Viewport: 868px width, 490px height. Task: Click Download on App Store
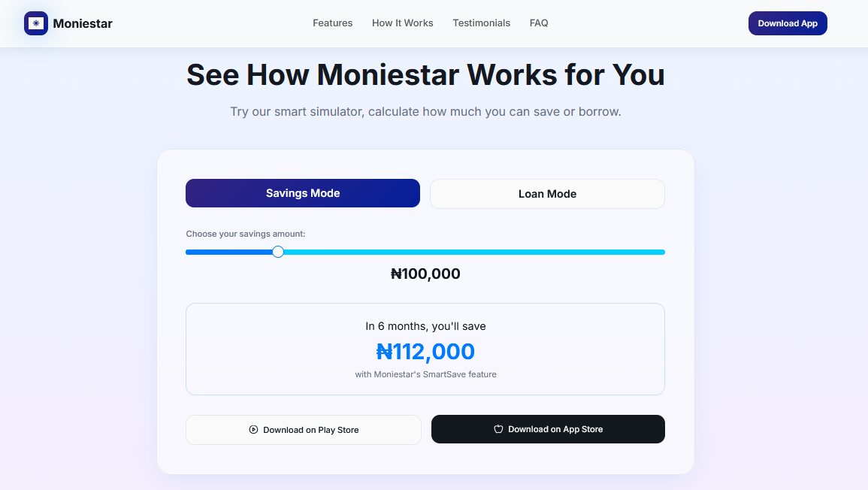coord(547,428)
